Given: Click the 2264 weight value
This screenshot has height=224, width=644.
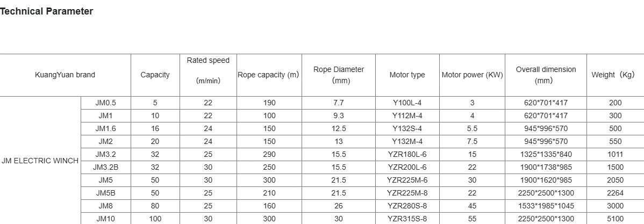Looking at the screenshot, I should pyautogui.click(x=615, y=193).
